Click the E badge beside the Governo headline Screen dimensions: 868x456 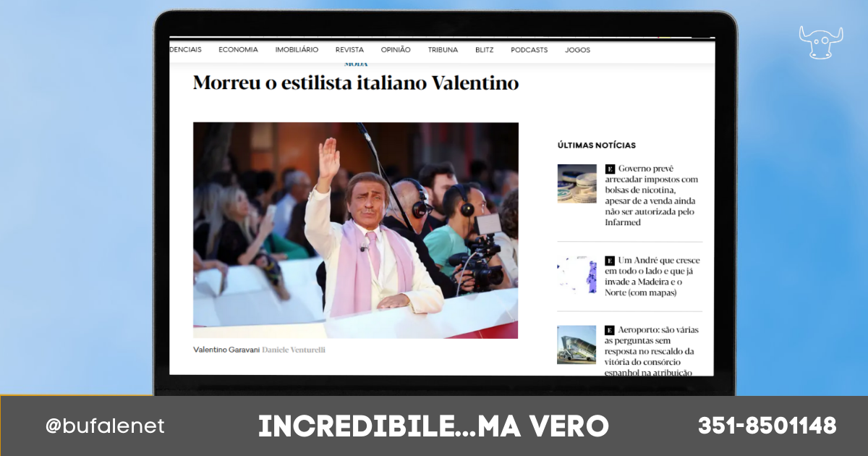(x=610, y=169)
